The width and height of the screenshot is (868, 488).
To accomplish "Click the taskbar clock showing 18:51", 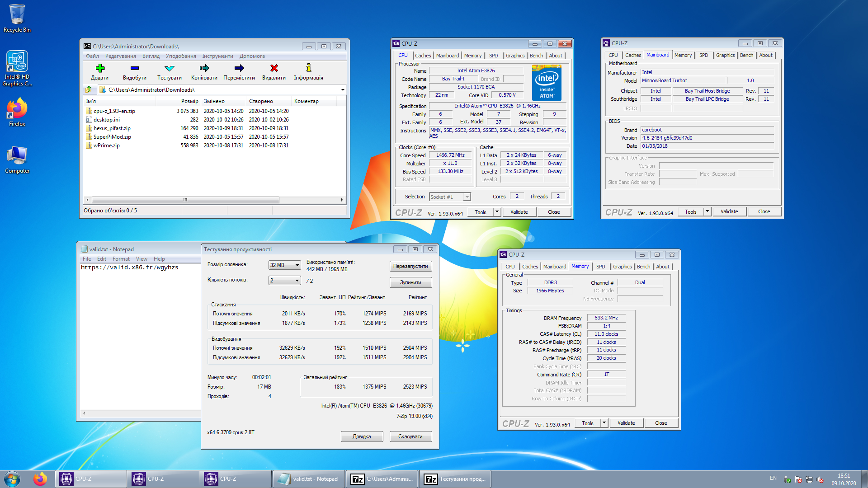I will [x=844, y=479].
